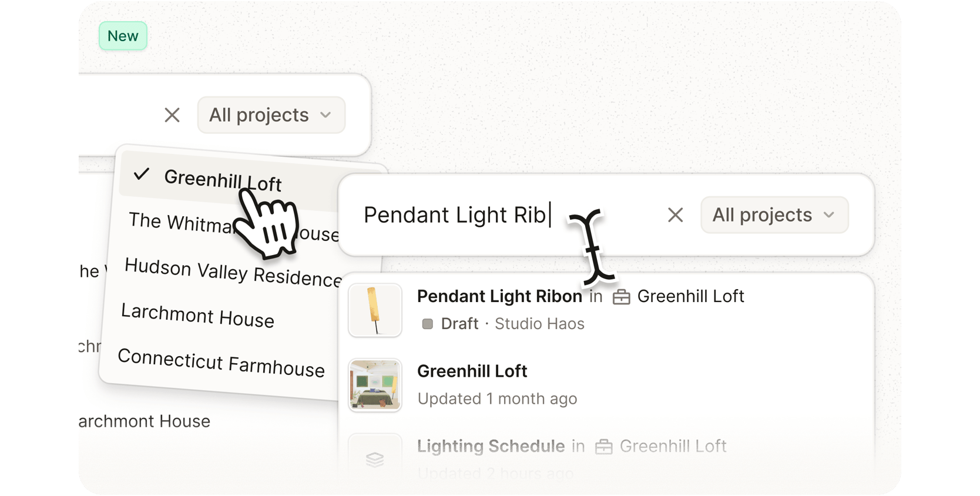Click the layers icon beside Lighting Schedule

(375, 460)
